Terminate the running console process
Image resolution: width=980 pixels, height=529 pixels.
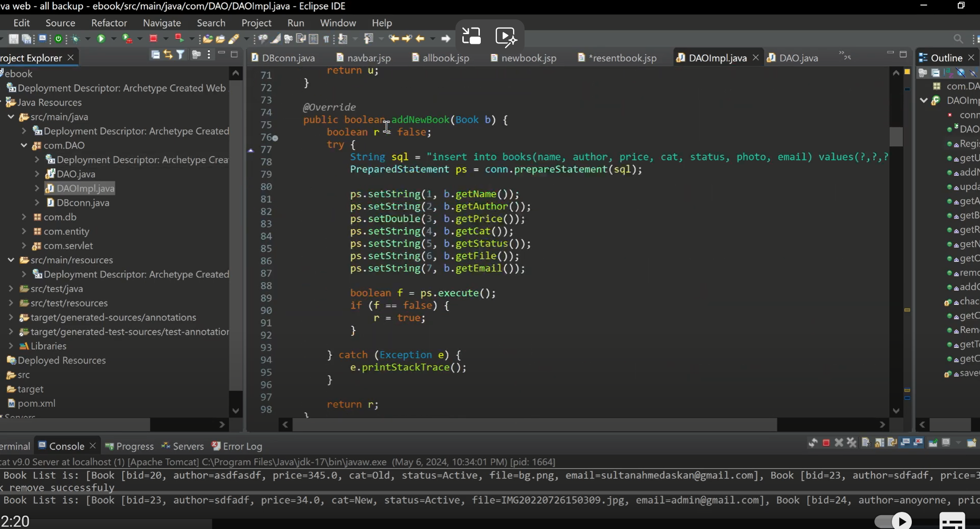point(826,443)
